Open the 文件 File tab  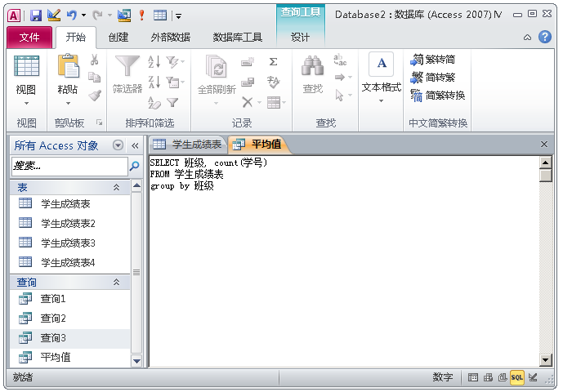tap(29, 37)
